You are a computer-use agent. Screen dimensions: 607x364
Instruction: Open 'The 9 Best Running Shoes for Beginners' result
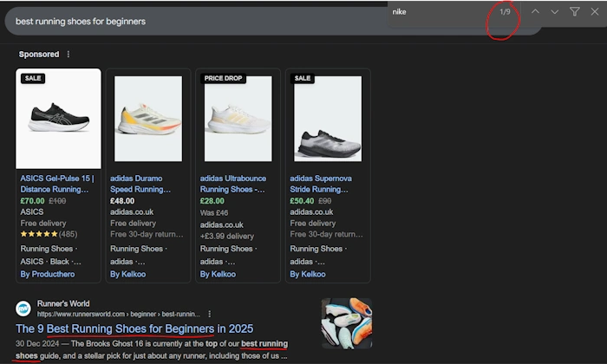[134, 328]
